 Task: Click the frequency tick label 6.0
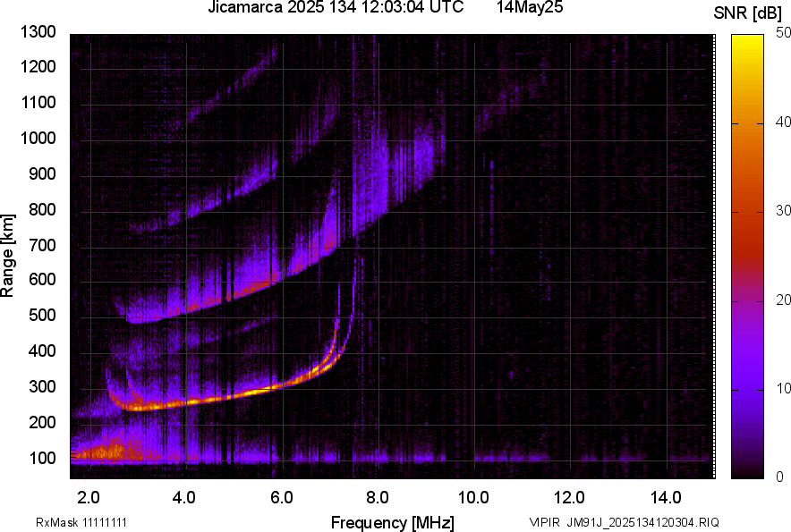282,498
